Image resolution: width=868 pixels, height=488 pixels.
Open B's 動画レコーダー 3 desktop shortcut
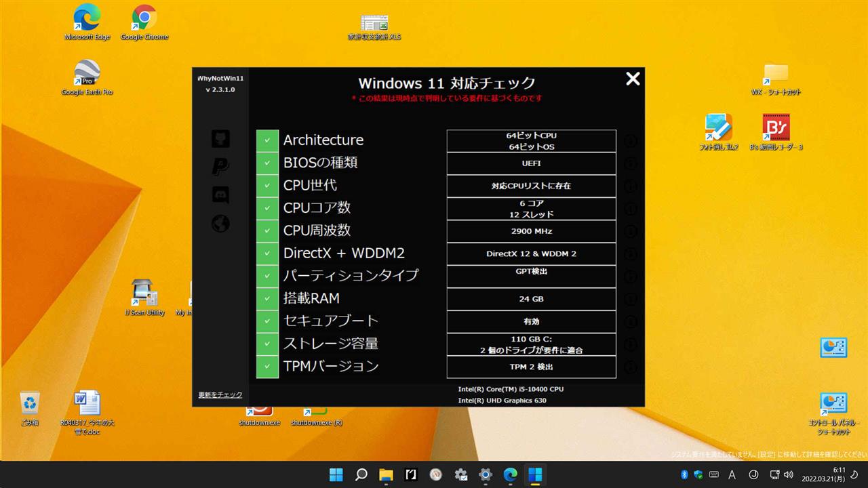pyautogui.click(x=776, y=131)
